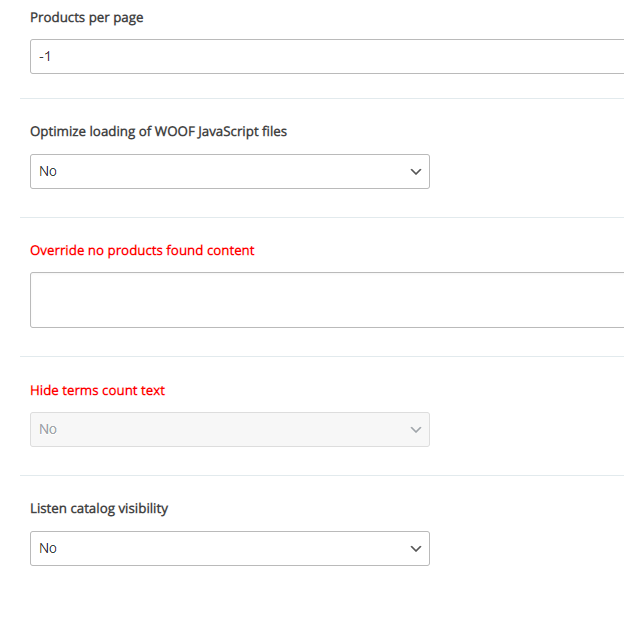
Task: Click the red Hide terms count text label
Action: coord(98,391)
